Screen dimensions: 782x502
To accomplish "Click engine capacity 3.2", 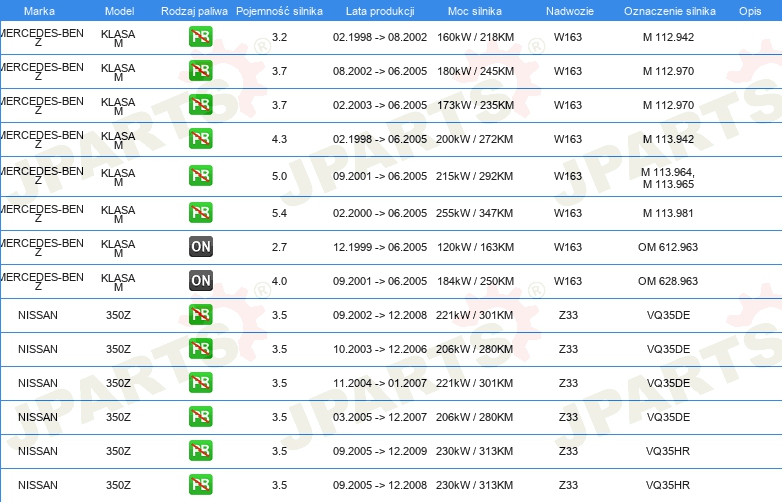I will (279, 37).
